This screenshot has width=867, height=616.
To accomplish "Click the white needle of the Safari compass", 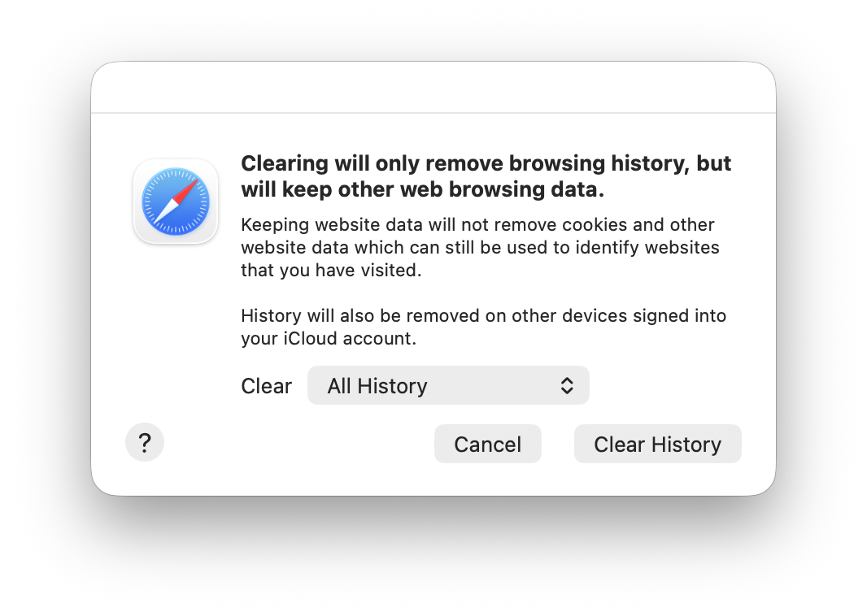I will tap(165, 212).
